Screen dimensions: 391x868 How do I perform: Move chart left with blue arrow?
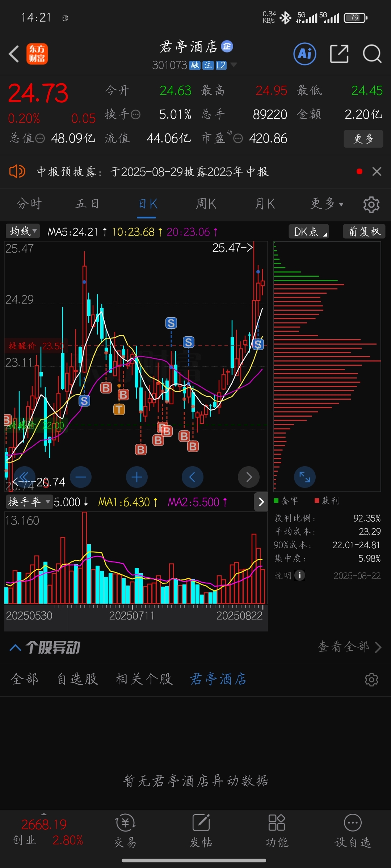(x=192, y=477)
